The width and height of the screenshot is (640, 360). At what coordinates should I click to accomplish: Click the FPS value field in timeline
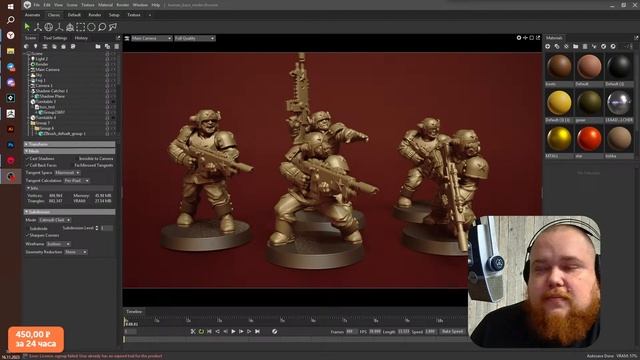pyautogui.click(x=375, y=332)
